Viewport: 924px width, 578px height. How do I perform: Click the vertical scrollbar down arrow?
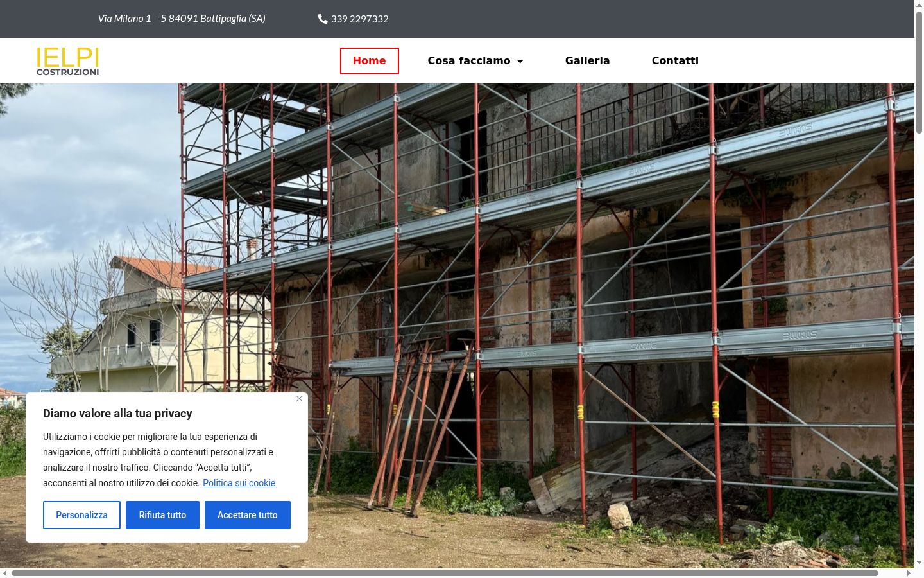tap(919, 563)
